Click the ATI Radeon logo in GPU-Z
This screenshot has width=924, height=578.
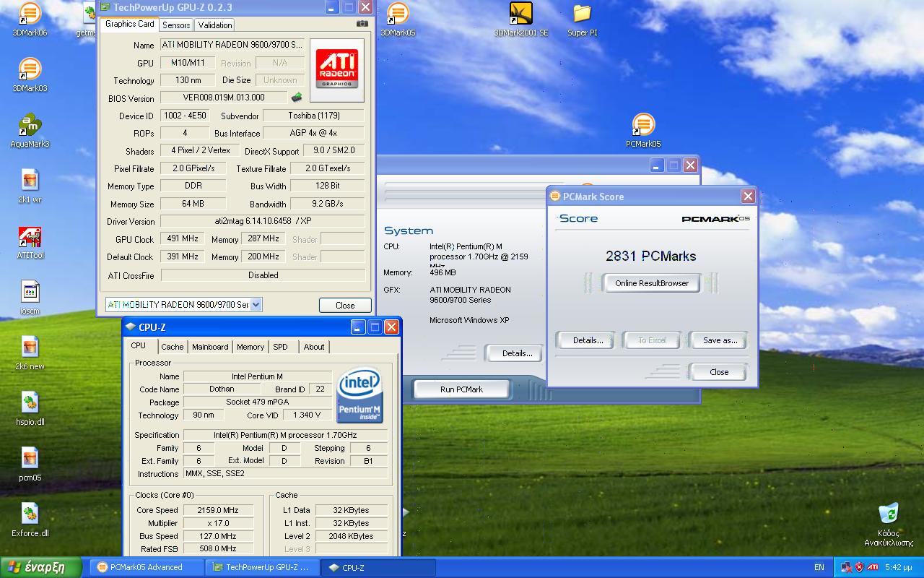coord(337,70)
